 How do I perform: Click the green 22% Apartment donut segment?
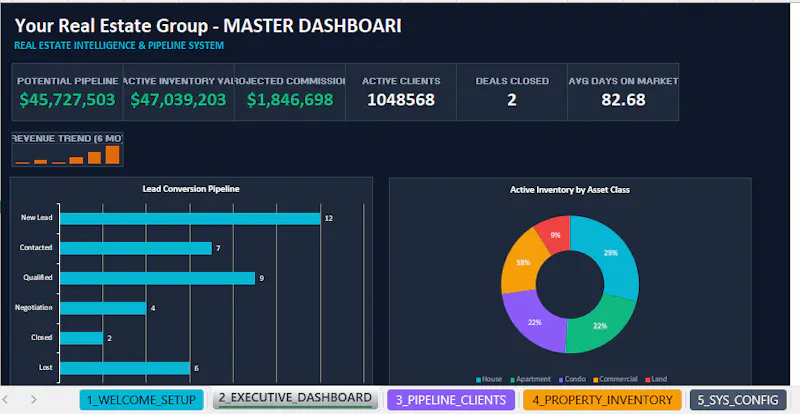click(600, 325)
